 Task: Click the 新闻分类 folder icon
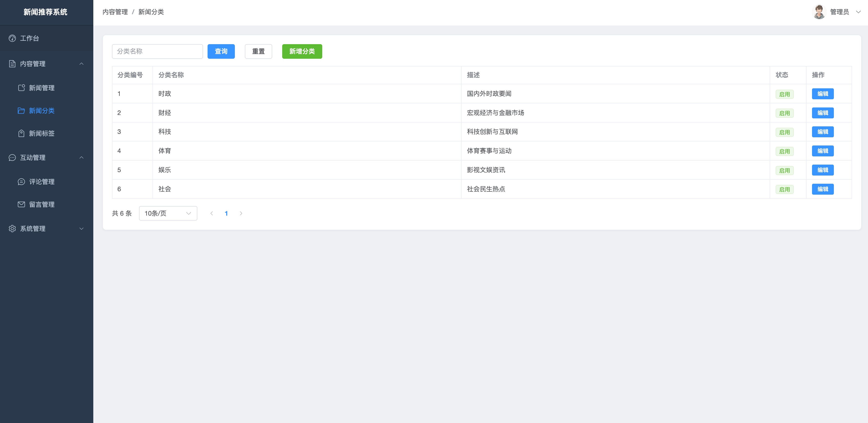pos(21,111)
